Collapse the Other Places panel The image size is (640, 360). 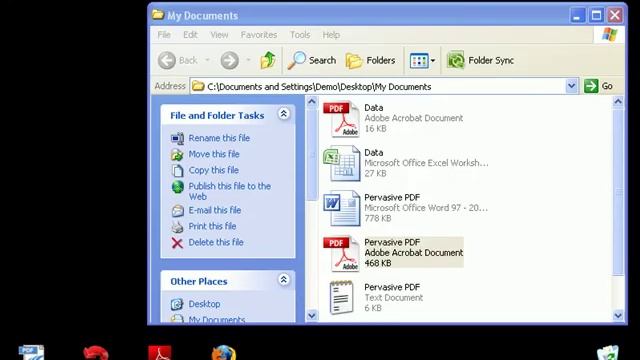coord(284,280)
